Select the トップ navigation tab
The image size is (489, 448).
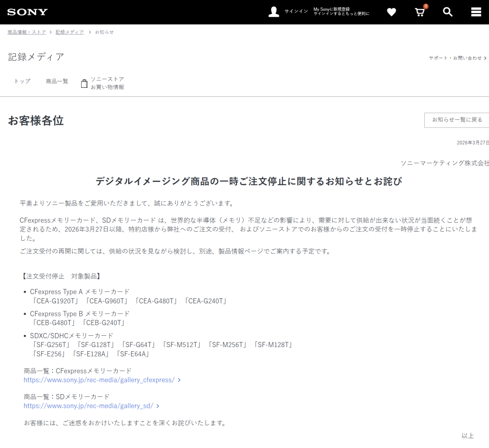pyautogui.click(x=22, y=81)
